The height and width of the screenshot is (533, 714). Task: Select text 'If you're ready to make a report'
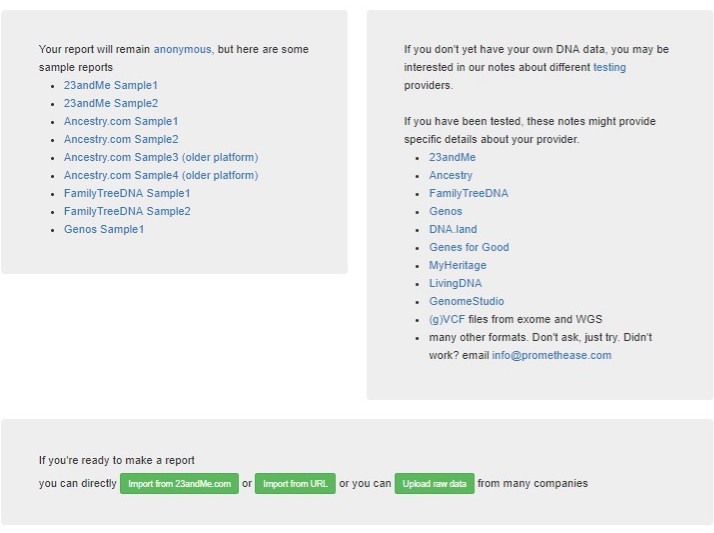pyautogui.click(x=117, y=460)
